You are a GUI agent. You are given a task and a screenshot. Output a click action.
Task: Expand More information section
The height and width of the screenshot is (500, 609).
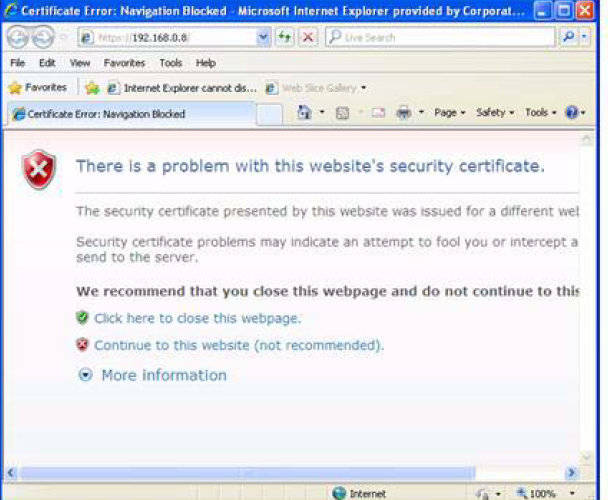pyautogui.click(x=152, y=375)
